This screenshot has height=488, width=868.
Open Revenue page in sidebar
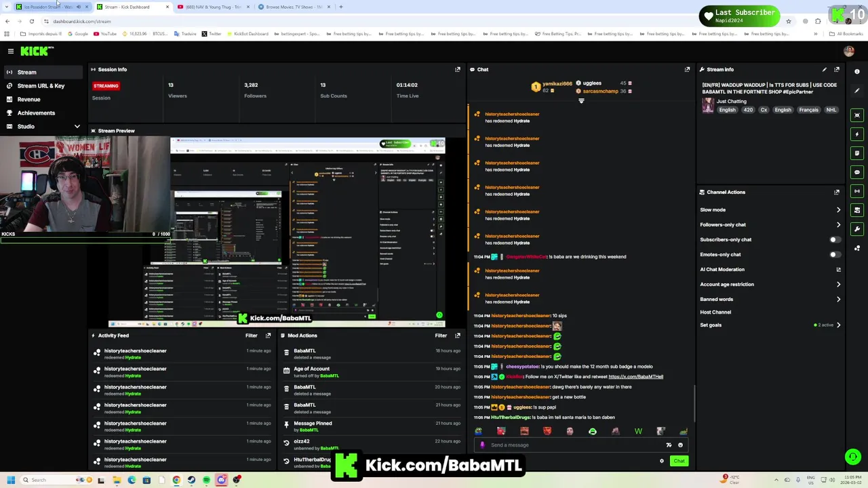click(28, 100)
